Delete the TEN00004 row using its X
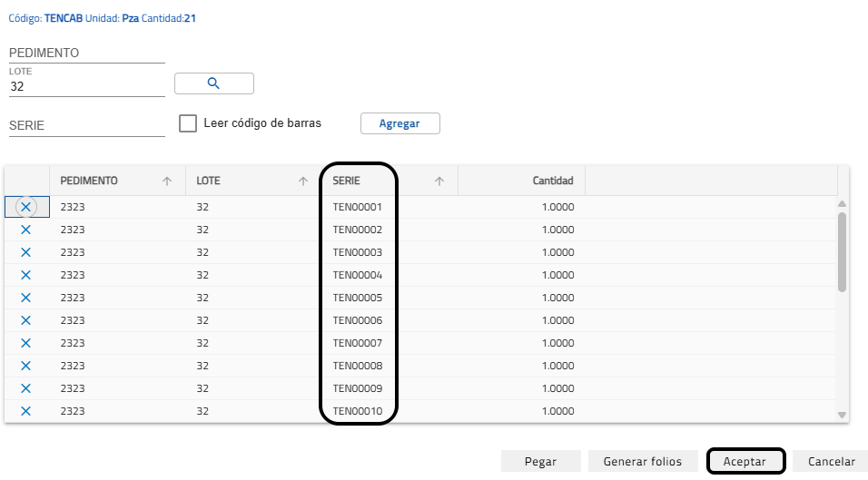868x480 pixels. pyautogui.click(x=25, y=275)
